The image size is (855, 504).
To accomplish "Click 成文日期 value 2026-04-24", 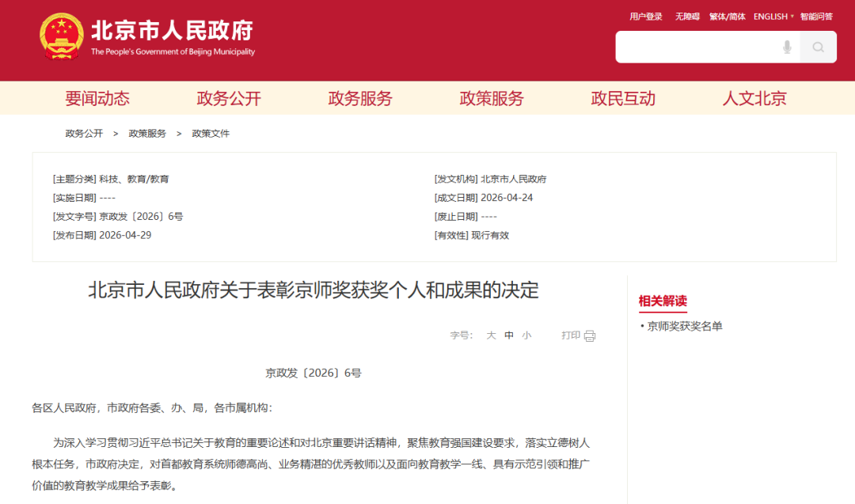I will coord(507,198).
